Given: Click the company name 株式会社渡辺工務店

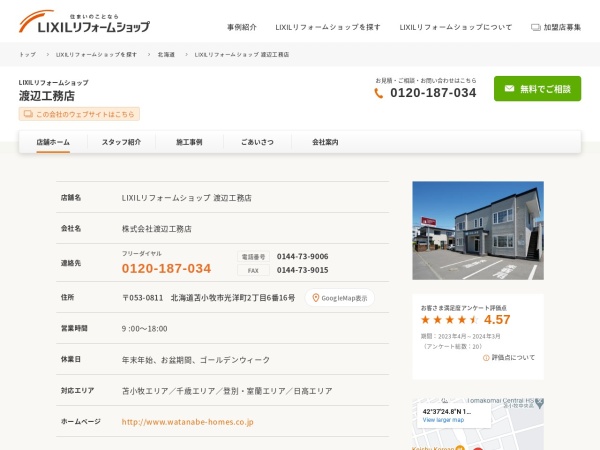Looking at the screenshot, I should (x=157, y=228).
